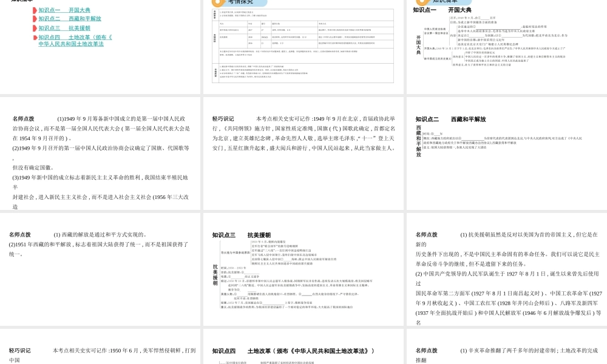The height and width of the screenshot is (364, 607).
Task: Click the vertical label 西藏和平解放 in its slide
Action: pyautogui.click(x=418, y=141)
